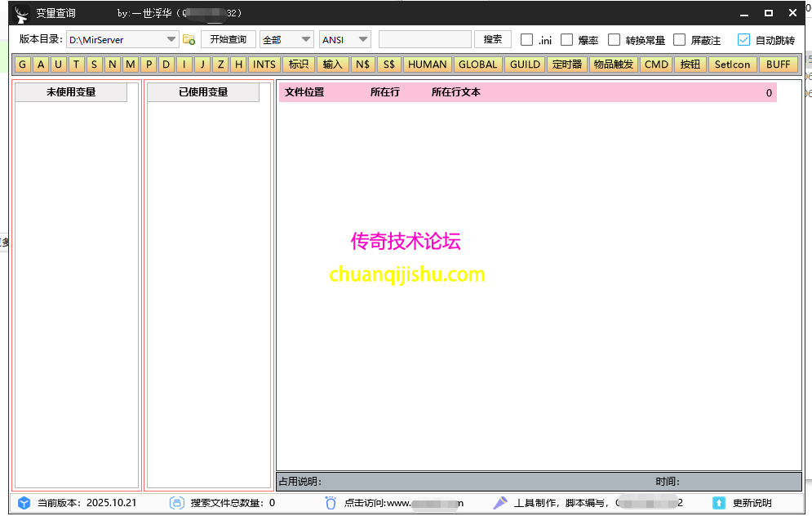This screenshot has width=812, height=516.
Task: Click the folder browse icon beside version directory
Action: pos(189,38)
